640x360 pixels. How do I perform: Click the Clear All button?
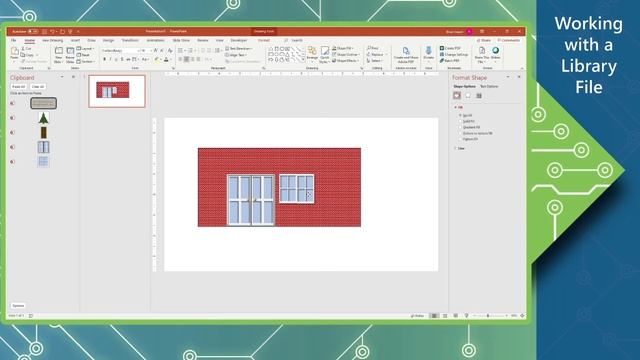(38, 87)
